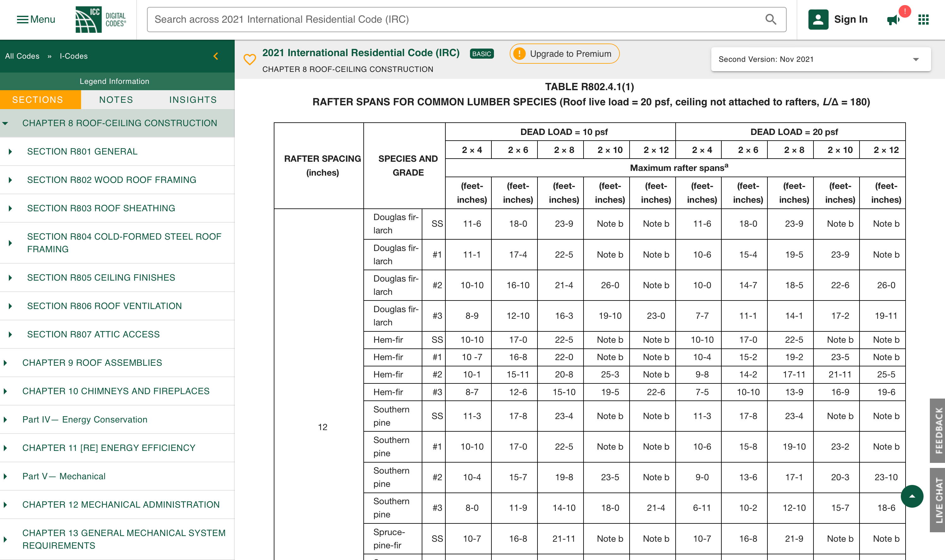Open CHAPTER 11 [RE] ENERGY EFFICIENCY
This screenshot has width=945, height=560.
tap(109, 447)
